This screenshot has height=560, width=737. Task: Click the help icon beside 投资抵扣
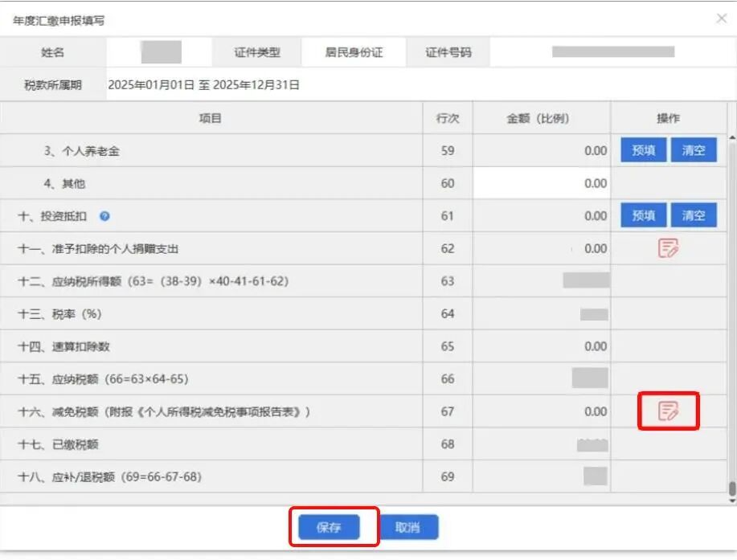click(104, 216)
